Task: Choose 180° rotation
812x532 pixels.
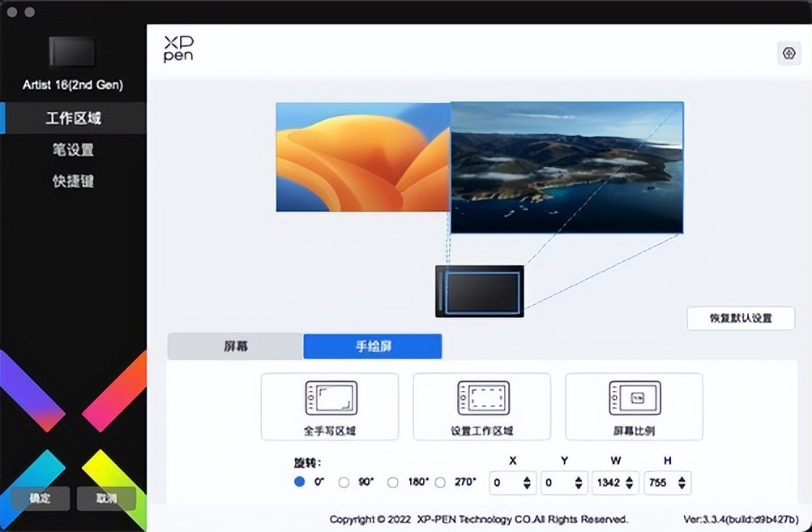Action: [393, 482]
